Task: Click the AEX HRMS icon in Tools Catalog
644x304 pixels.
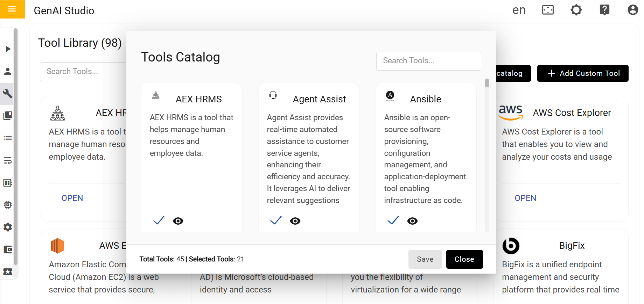Action: 156,95
